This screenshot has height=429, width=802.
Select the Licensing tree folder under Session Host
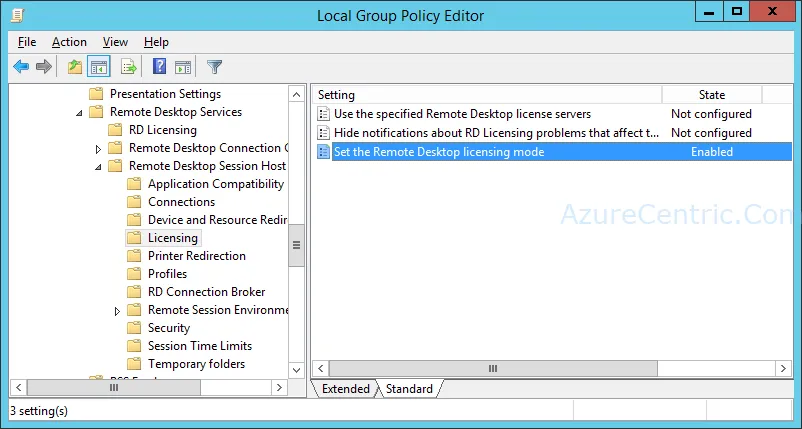pyautogui.click(x=173, y=238)
